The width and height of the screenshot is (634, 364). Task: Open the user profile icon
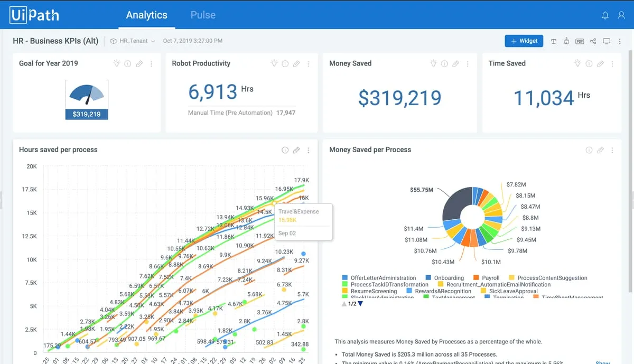coord(621,15)
